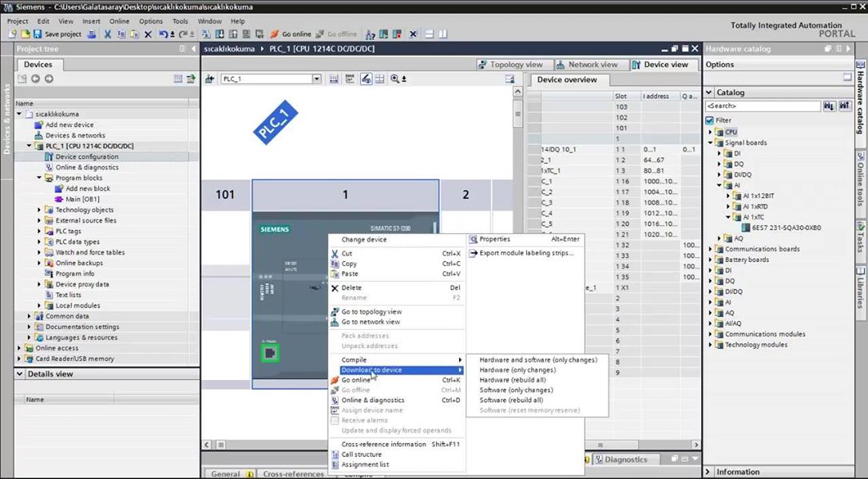Click the Print toolbar icon
The image size is (868, 479).
[x=92, y=34]
